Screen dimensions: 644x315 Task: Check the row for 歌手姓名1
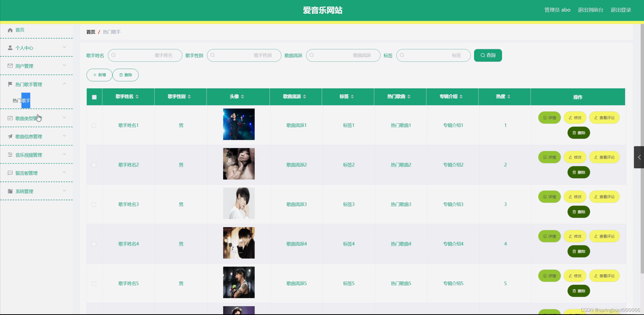pyautogui.click(x=94, y=125)
